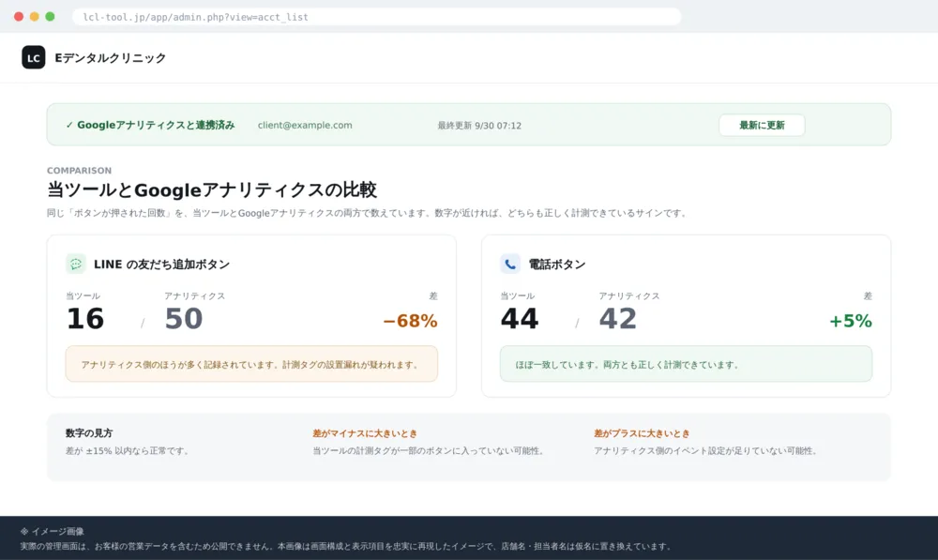The height and width of the screenshot is (560, 938).
Task: Click the red close window dot
Action: [19, 17]
